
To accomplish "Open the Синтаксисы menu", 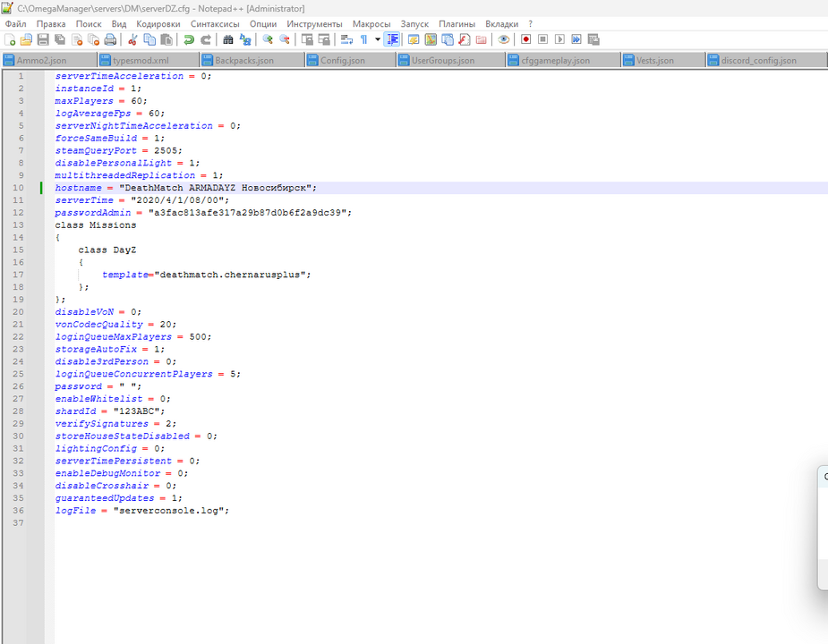I will pos(215,24).
